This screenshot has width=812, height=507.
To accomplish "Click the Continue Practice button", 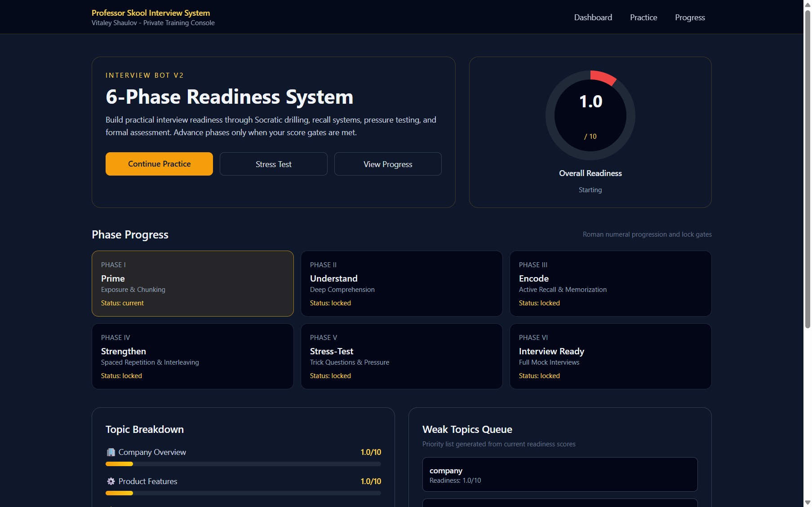I will [159, 164].
